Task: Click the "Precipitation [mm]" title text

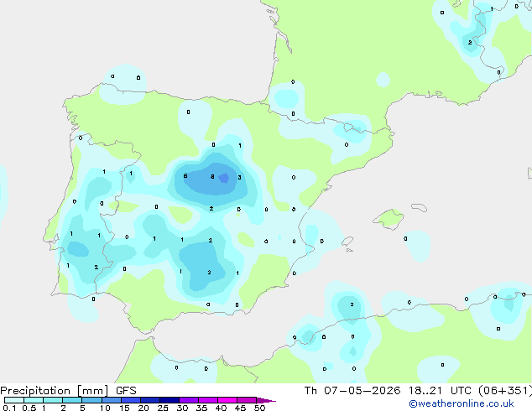Action: [55, 391]
